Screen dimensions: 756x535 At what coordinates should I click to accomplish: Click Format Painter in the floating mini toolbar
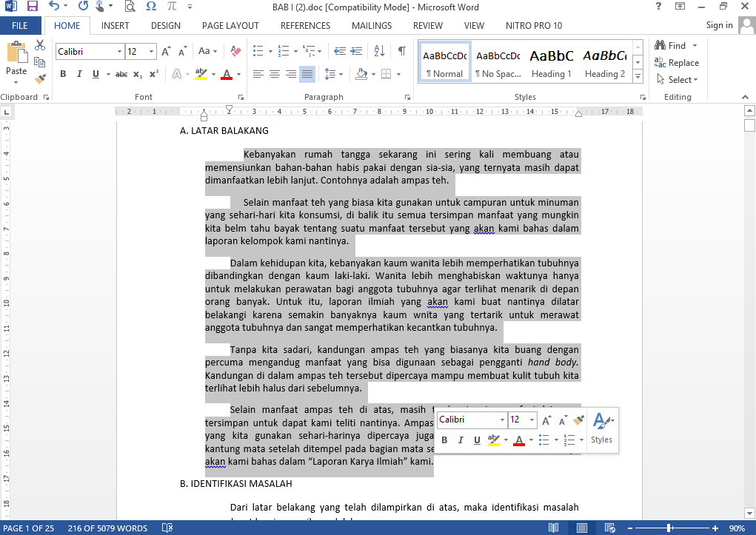coord(578,420)
